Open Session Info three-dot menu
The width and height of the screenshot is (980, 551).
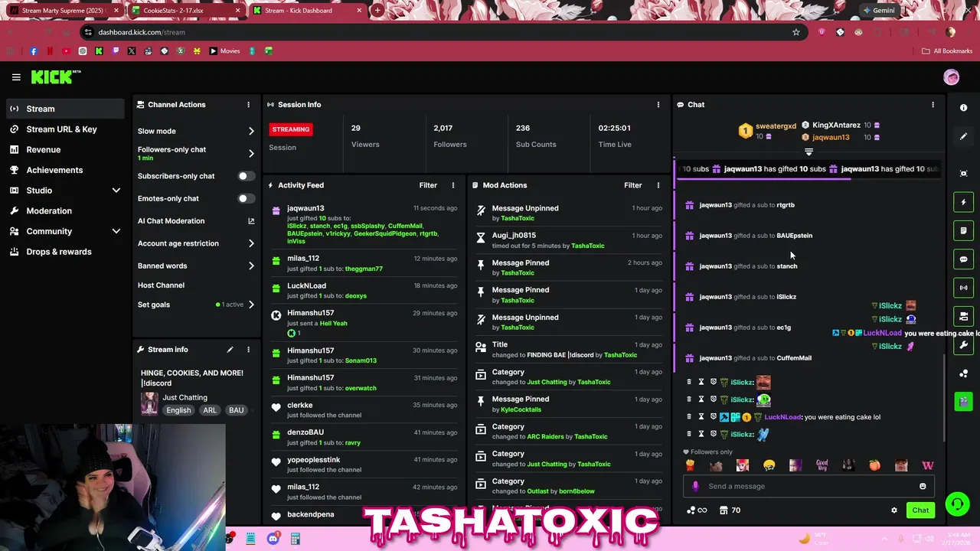pyautogui.click(x=658, y=105)
